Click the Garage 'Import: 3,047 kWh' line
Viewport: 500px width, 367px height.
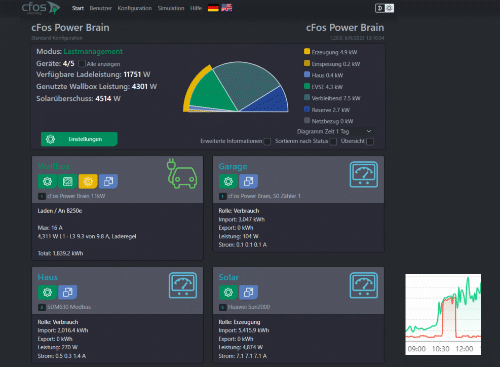point(242,219)
